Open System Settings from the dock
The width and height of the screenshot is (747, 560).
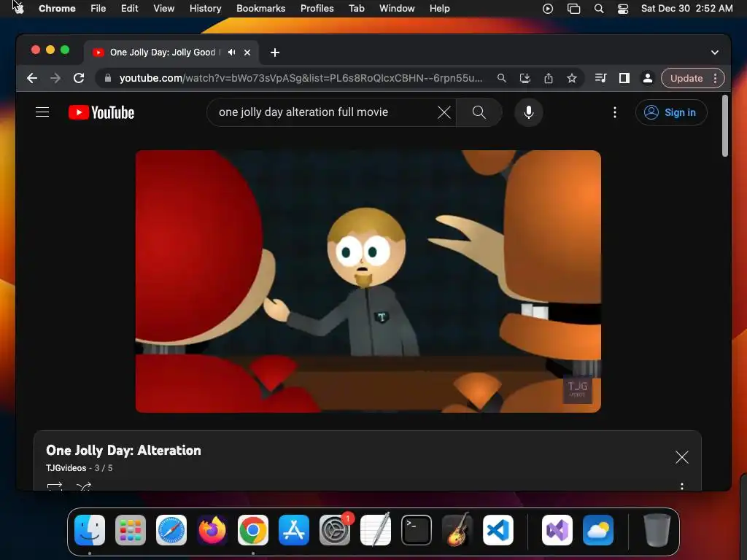(334, 530)
